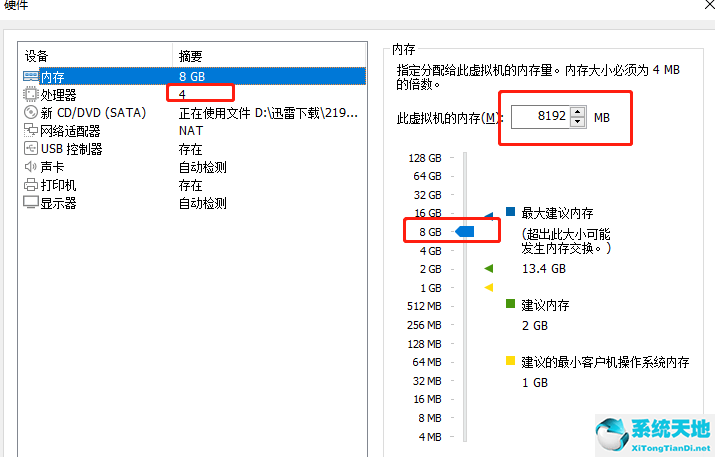This screenshot has width=715, height=457.
Task: Select the USB controller (USB 控制器) icon
Action: pos(31,149)
